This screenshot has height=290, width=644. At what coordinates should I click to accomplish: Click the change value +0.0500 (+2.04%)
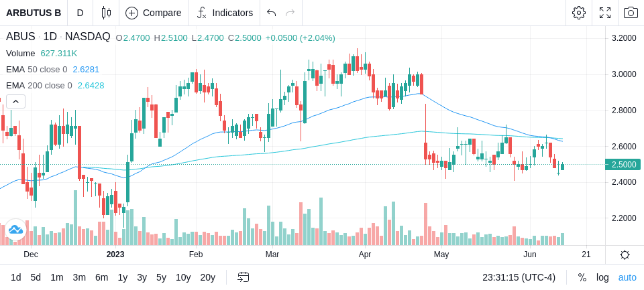301,38
